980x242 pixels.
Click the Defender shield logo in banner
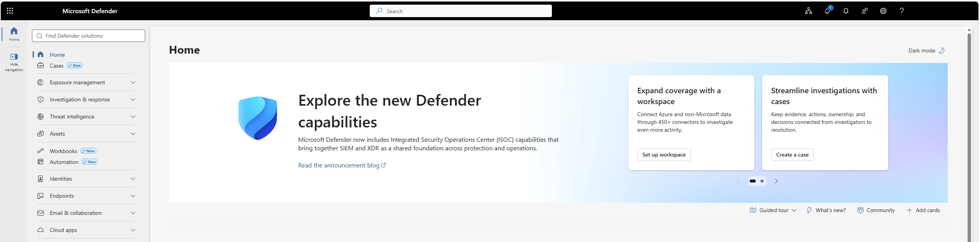point(258,118)
